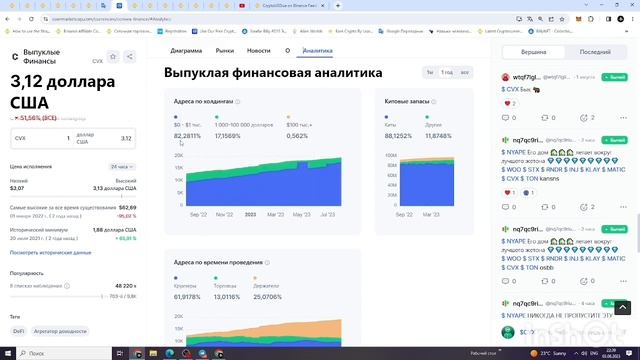Open the О tab
The width and height of the screenshot is (640, 360).
[287, 51]
